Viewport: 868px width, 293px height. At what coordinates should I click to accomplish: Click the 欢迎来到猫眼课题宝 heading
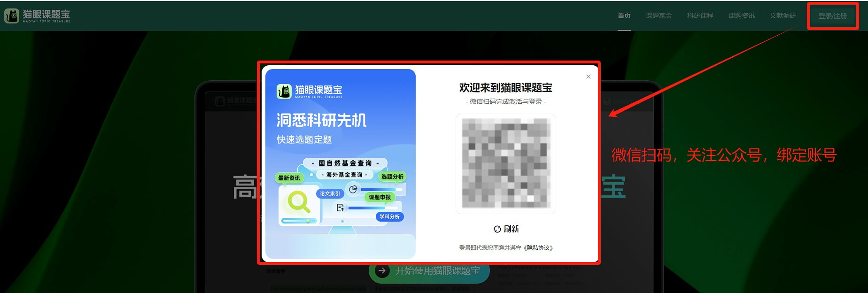click(x=506, y=88)
